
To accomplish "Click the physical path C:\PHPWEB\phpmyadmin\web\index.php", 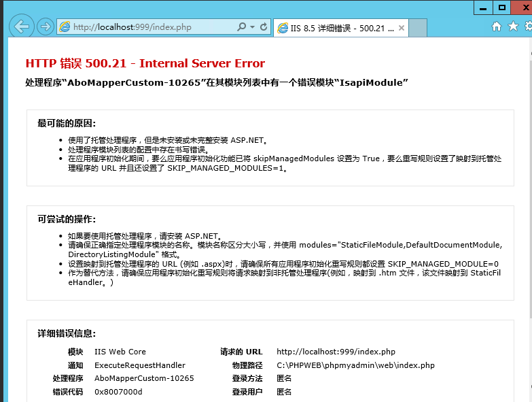I will point(355,365).
